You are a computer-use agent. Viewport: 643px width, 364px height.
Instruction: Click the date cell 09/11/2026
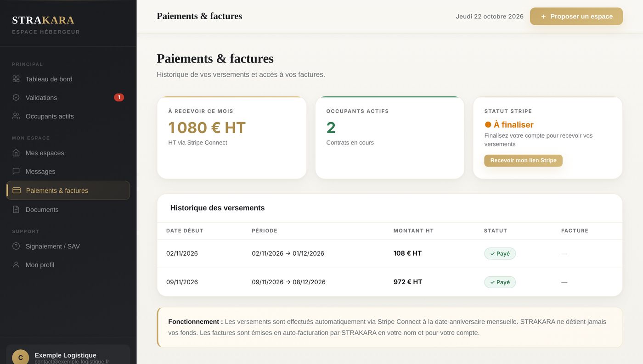(182, 282)
